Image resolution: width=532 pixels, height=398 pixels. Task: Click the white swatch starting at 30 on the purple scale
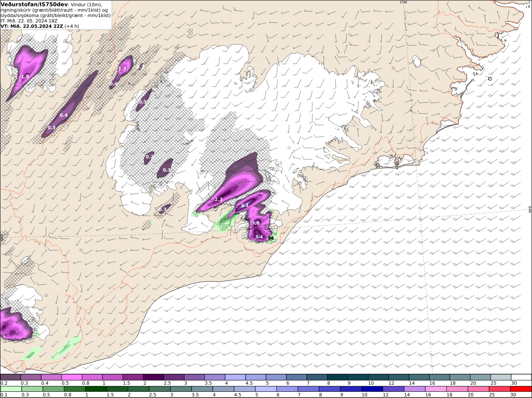521,377
